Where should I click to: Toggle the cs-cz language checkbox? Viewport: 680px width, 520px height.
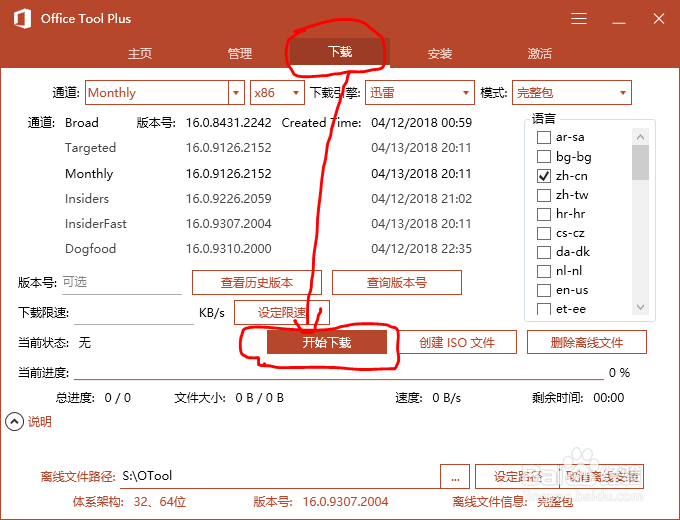544,233
